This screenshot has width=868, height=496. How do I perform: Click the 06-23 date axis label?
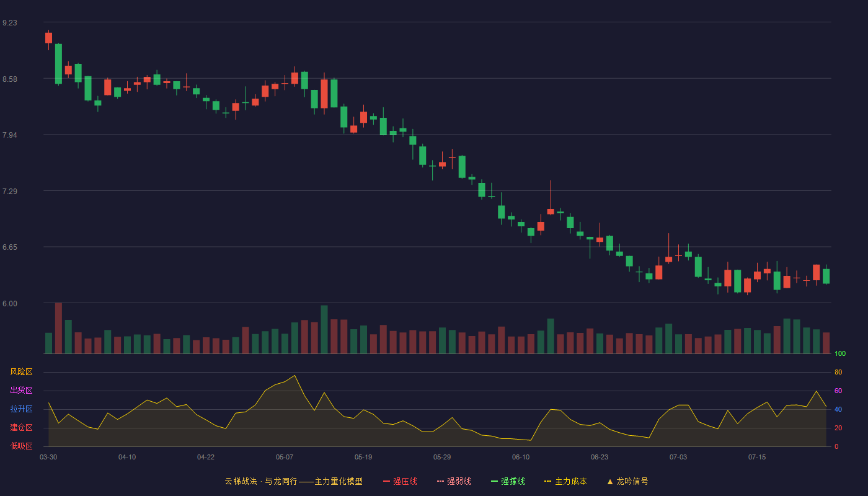click(600, 457)
